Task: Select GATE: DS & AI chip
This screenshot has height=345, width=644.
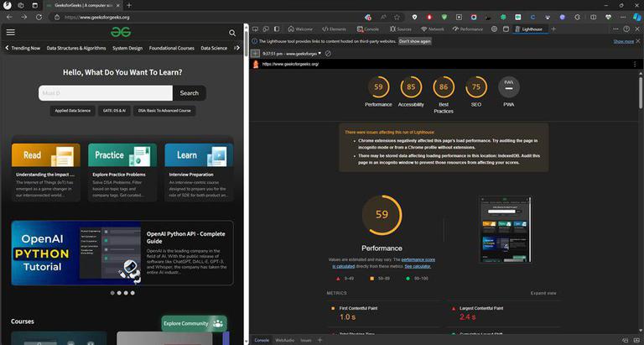Action: pyautogui.click(x=114, y=111)
